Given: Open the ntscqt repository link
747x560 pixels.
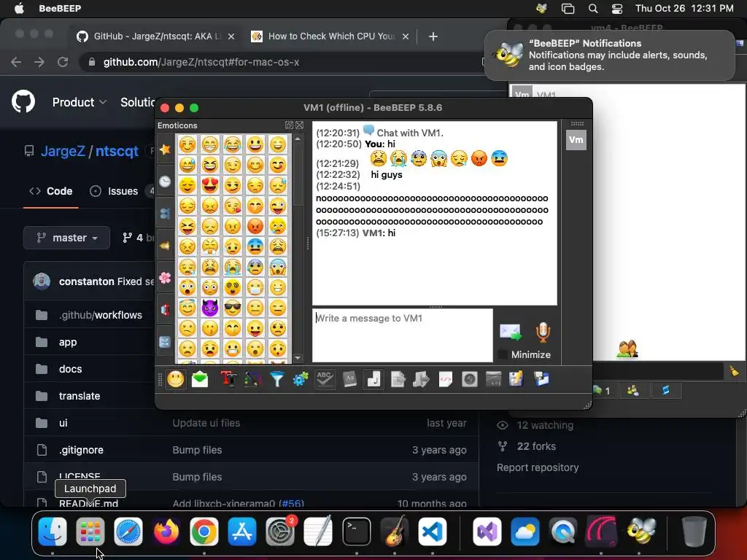Looking at the screenshot, I should 117,152.
